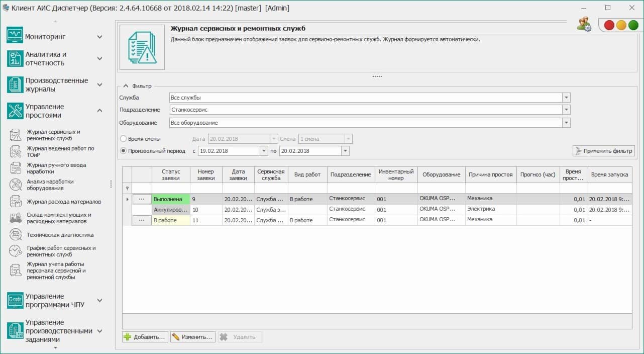
Task: Sort by Статус заявки column header
Action: click(x=171, y=174)
